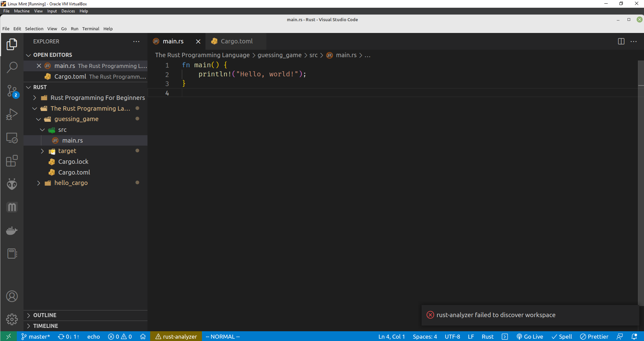
Task: Synchronize changes in the status bar
Action: coord(69,336)
